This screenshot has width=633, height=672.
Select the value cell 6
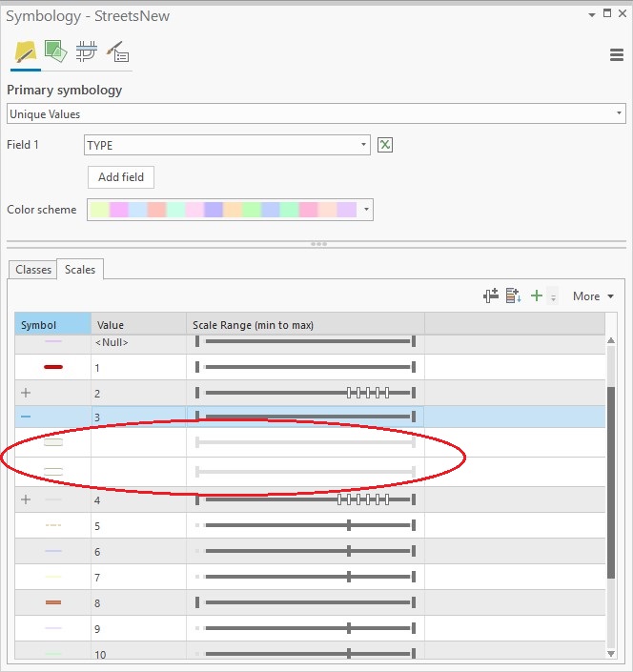pos(138,551)
